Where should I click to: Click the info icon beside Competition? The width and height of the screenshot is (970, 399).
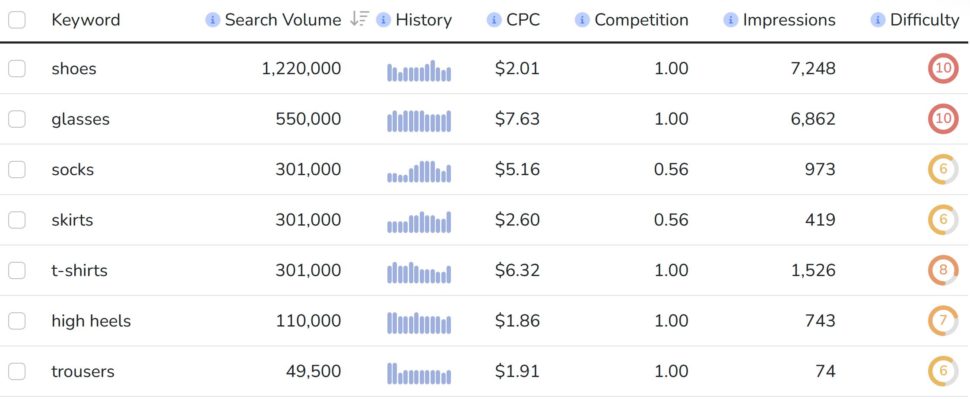582,20
